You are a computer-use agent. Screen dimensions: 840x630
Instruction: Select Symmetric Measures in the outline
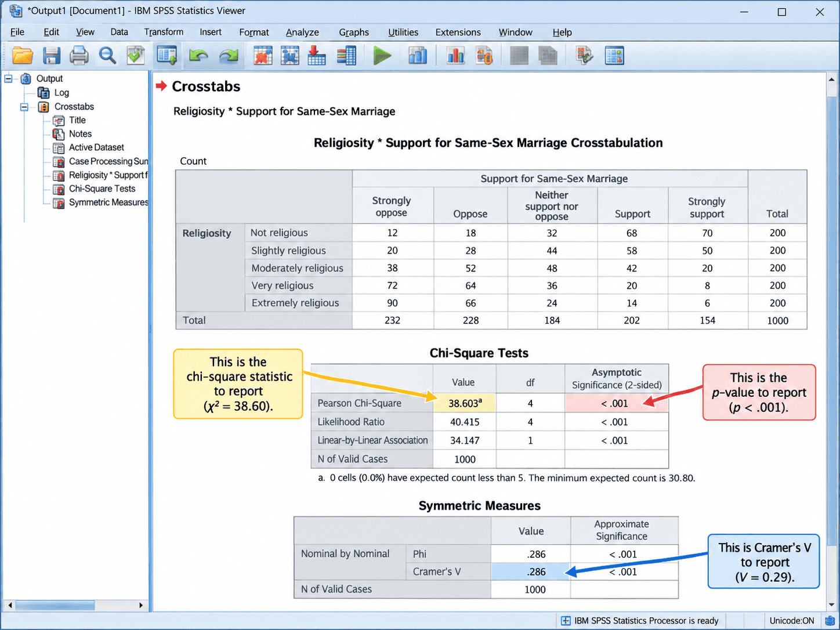(108, 202)
